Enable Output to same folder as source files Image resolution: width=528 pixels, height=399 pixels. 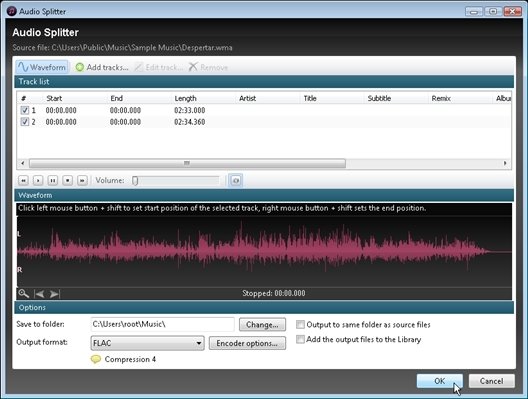pyautogui.click(x=300, y=325)
